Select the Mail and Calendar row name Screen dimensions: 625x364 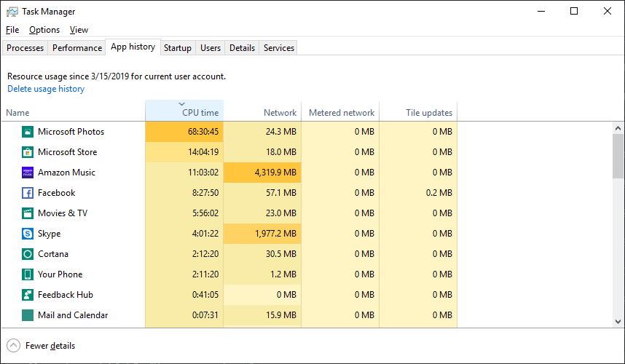pos(73,315)
